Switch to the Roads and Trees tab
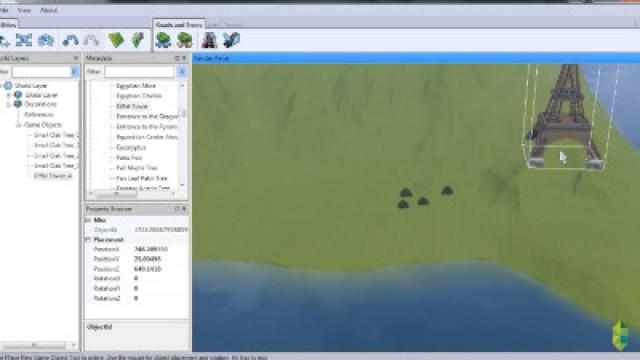Screen dimensions: 640x360 click(179, 25)
